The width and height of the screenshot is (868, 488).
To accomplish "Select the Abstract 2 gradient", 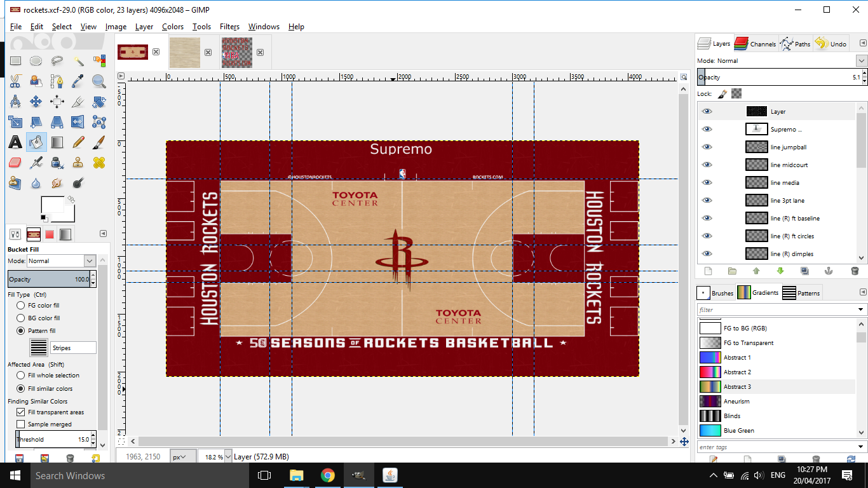I will point(776,372).
